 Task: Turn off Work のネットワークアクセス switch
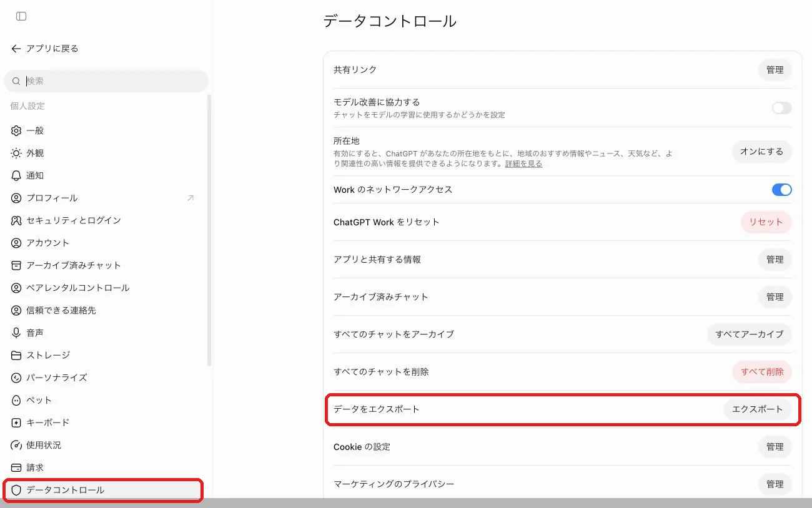781,190
